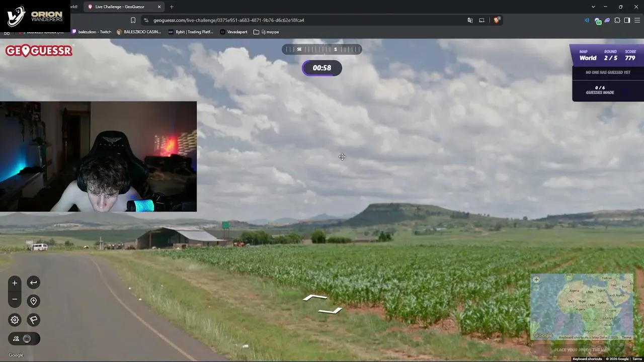Click the leftmost blue extension icon in toolbar
644x362 pixels.
click(x=587, y=20)
